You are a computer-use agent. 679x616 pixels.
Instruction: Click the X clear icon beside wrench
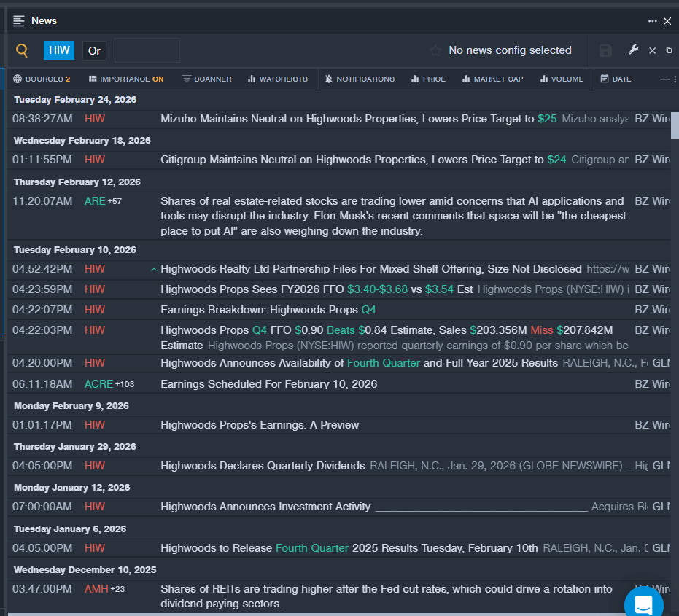(652, 50)
